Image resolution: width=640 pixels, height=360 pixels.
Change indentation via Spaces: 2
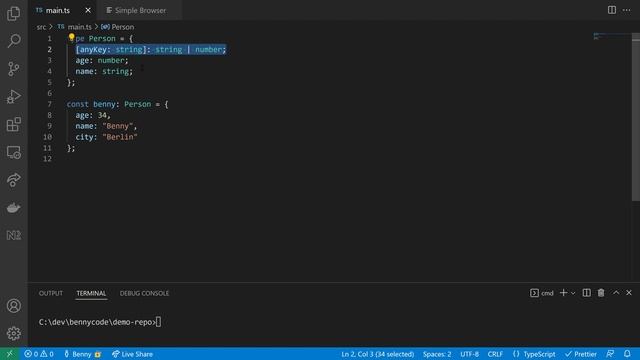[x=437, y=354]
